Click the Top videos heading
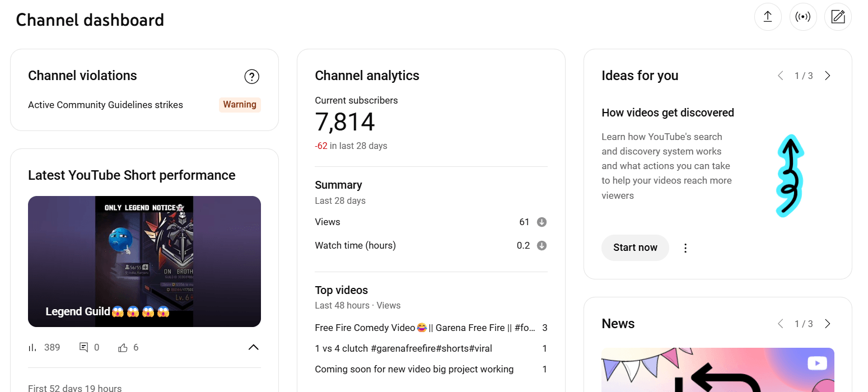Screen dimensions: 868x392 [x=341, y=290]
